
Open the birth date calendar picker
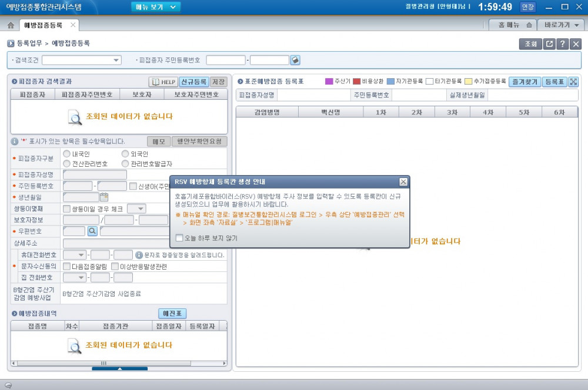(x=104, y=197)
